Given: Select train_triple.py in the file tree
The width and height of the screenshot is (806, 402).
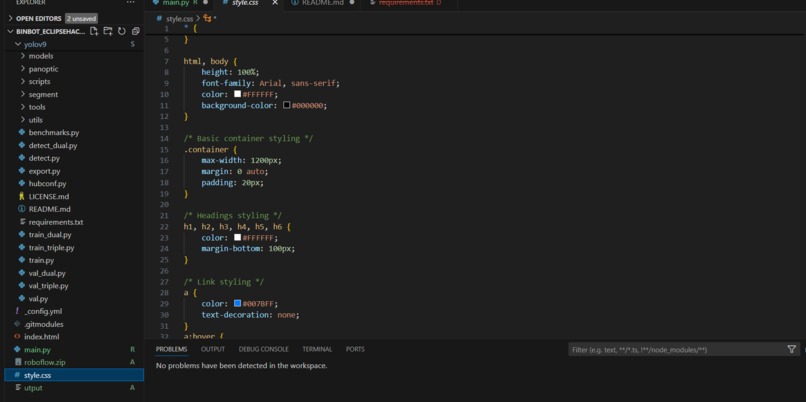Looking at the screenshot, I should click(51, 248).
